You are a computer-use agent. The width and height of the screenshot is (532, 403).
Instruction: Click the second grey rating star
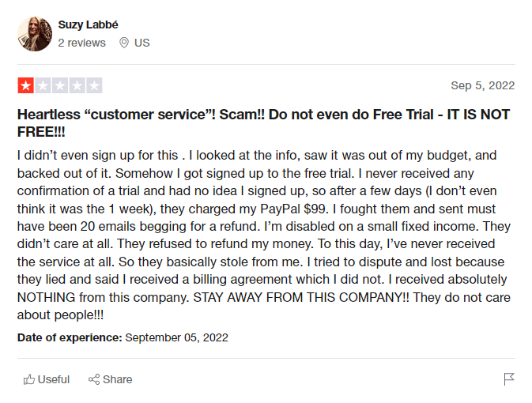43,85
